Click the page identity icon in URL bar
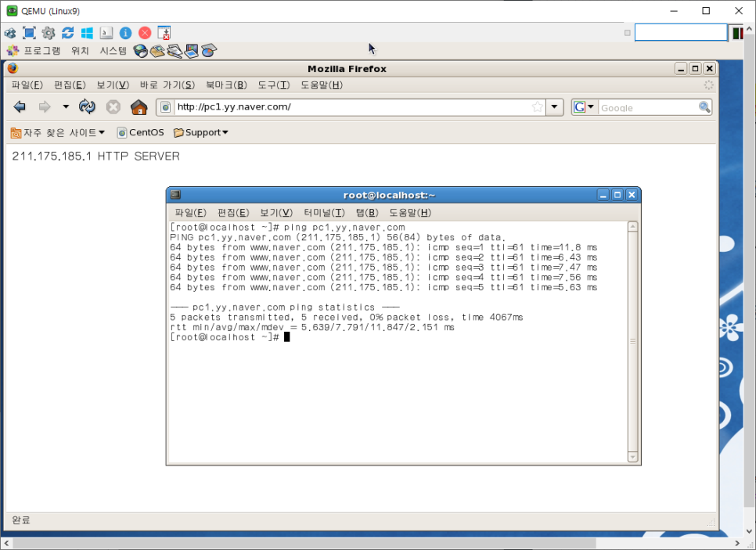Screen dimensions: 756x550 (x=165, y=107)
